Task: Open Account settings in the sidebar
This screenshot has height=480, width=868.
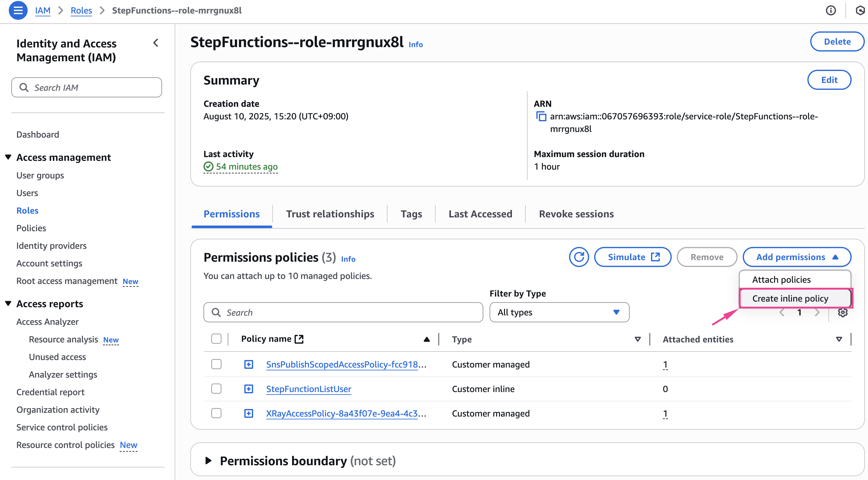Action: click(49, 263)
